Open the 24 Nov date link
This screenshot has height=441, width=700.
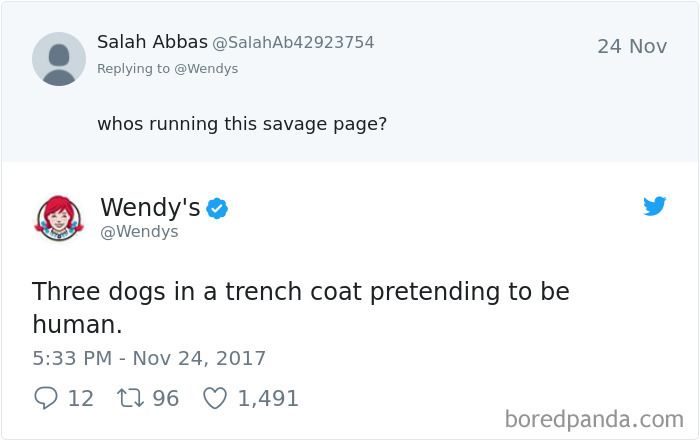point(631,46)
